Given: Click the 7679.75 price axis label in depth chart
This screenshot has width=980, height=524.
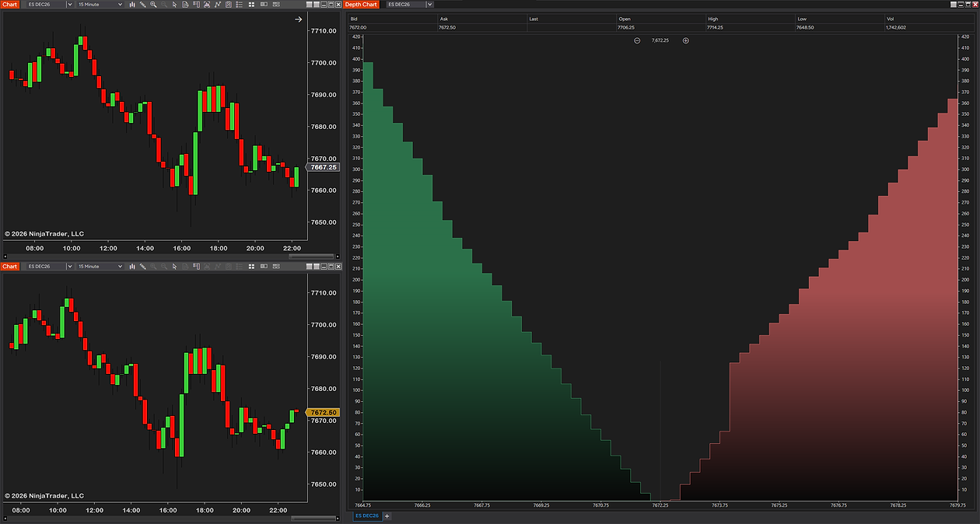Looking at the screenshot, I should pos(956,505).
